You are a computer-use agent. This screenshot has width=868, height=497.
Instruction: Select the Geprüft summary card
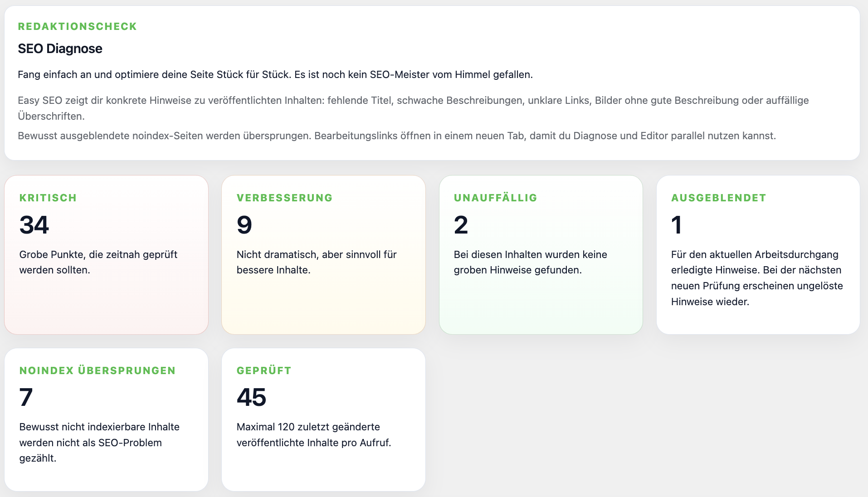[323, 419]
